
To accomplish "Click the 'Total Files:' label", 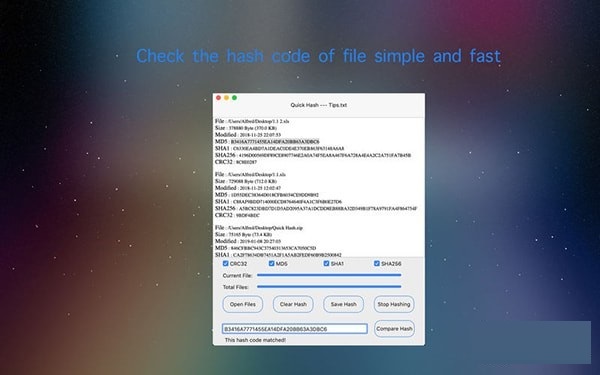I will 236,287.
